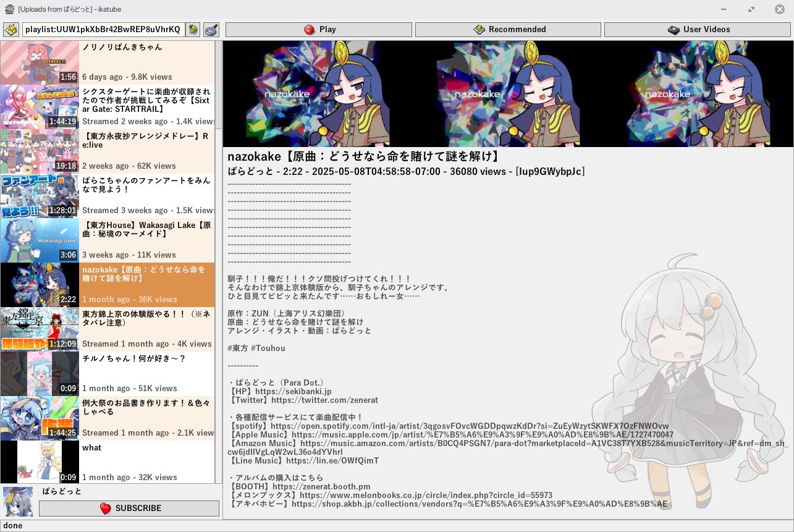
Task: Minimize the ikatube window
Action: (724, 9)
